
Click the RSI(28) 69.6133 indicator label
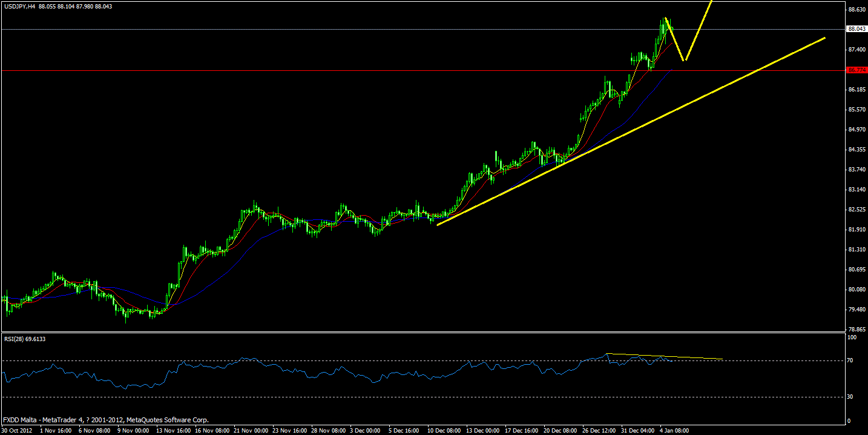coord(25,339)
